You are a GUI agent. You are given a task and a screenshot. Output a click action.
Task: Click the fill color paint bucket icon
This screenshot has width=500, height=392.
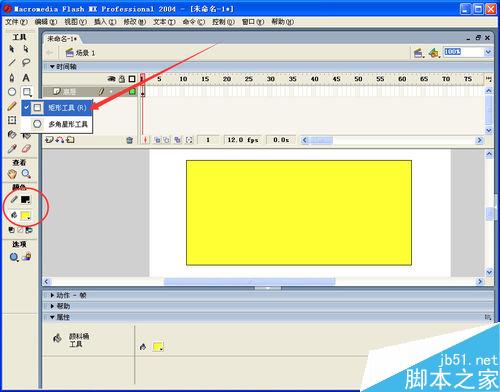[x=14, y=215]
